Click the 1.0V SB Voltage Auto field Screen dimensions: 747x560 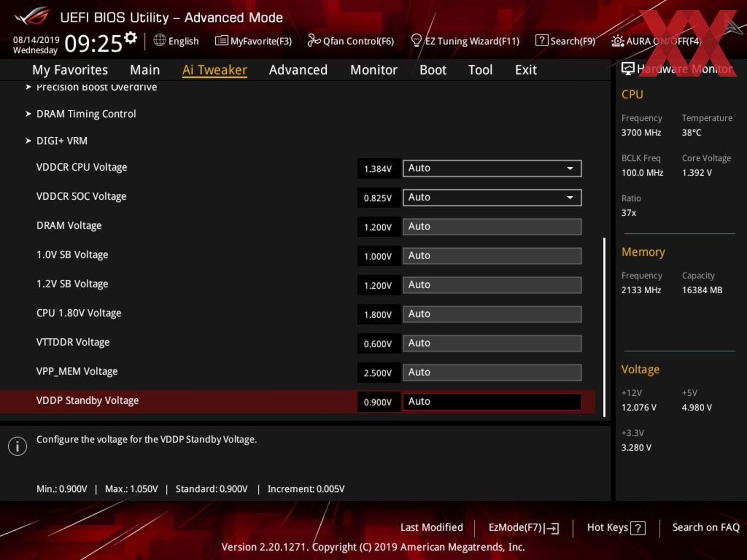click(x=492, y=255)
